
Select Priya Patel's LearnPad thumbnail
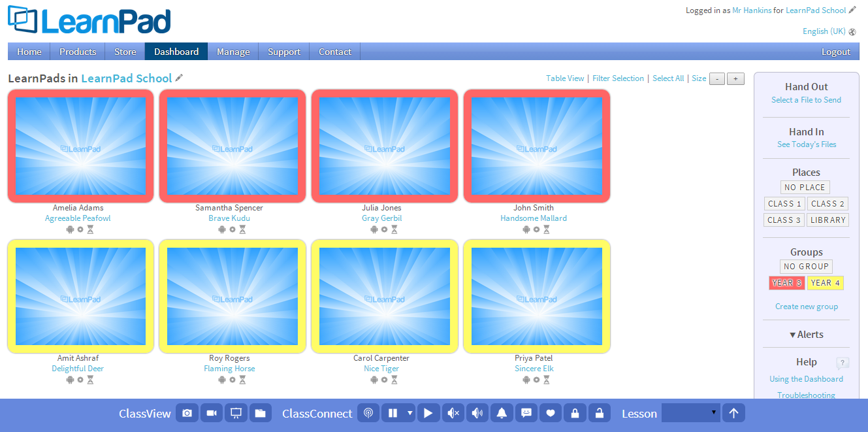[x=537, y=296]
